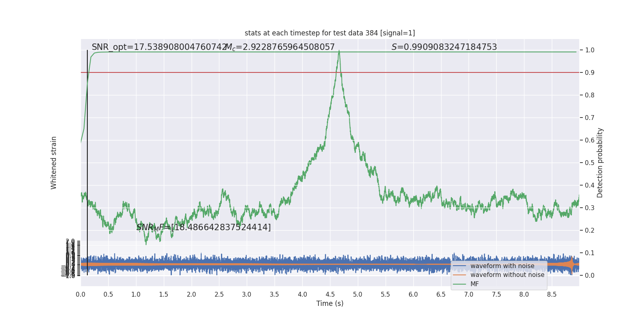Click the right-axis tick label 0.6
Viewport: 644px width, 322px height.
590,140
